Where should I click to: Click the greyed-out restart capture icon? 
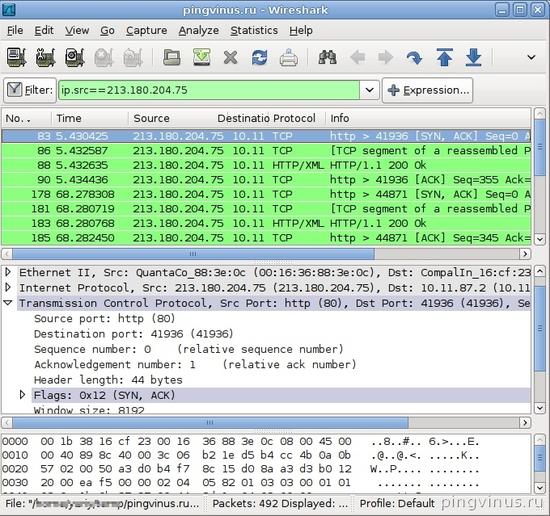(x=133, y=57)
